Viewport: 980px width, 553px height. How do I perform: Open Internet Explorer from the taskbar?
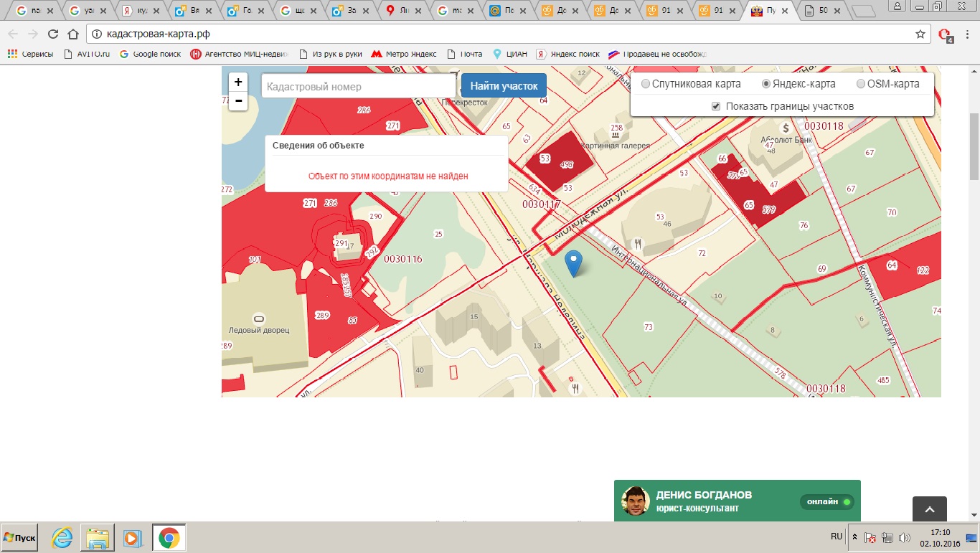[62, 537]
